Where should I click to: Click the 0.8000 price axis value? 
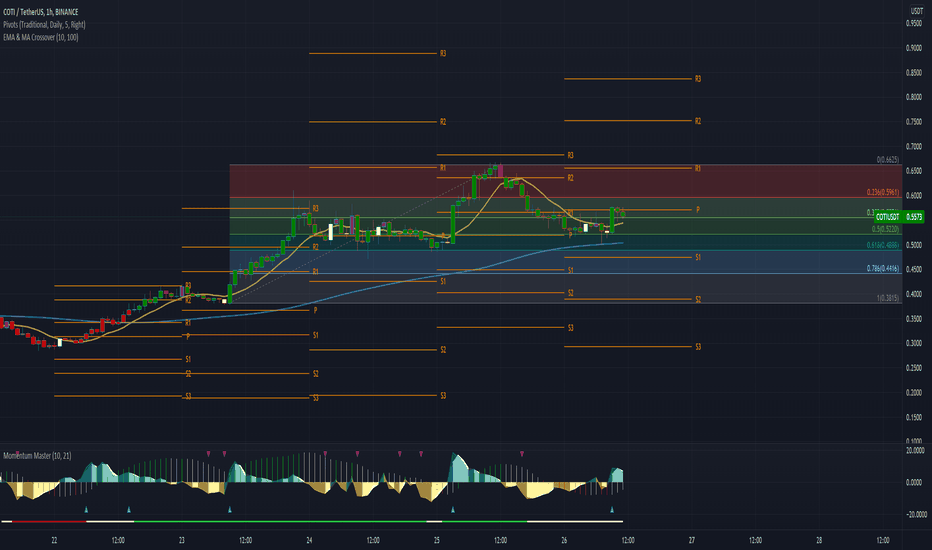coord(914,97)
